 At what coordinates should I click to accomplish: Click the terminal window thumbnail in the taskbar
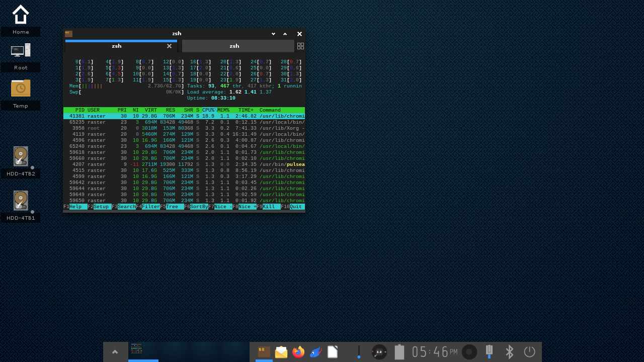[136, 348]
